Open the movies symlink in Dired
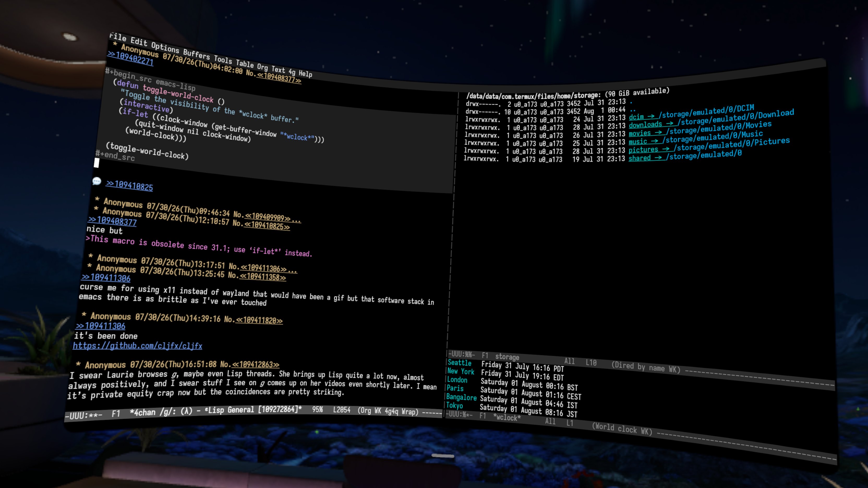This screenshot has width=868, height=488. pos(640,133)
